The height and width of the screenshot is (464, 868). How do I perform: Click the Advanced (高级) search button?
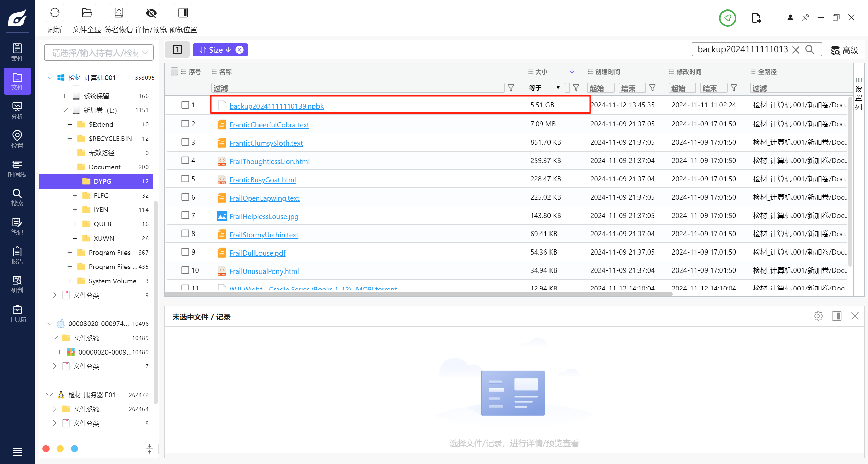point(845,50)
